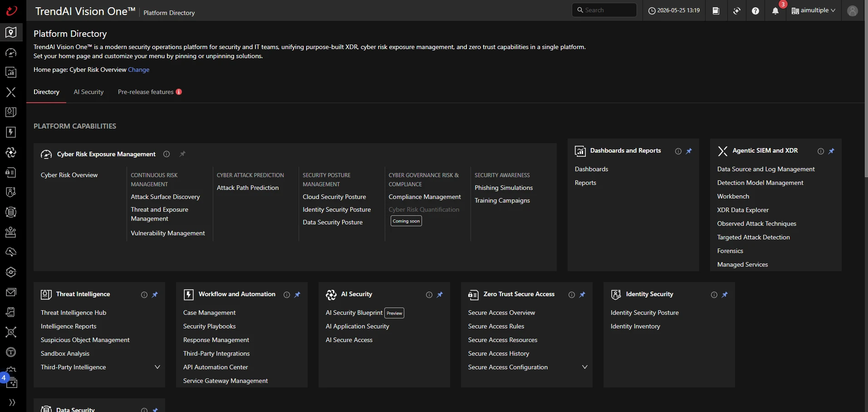Viewport: 868px width, 412px height.
Task: Expand the Secure Access Configuration chevron
Action: tap(585, 367)
